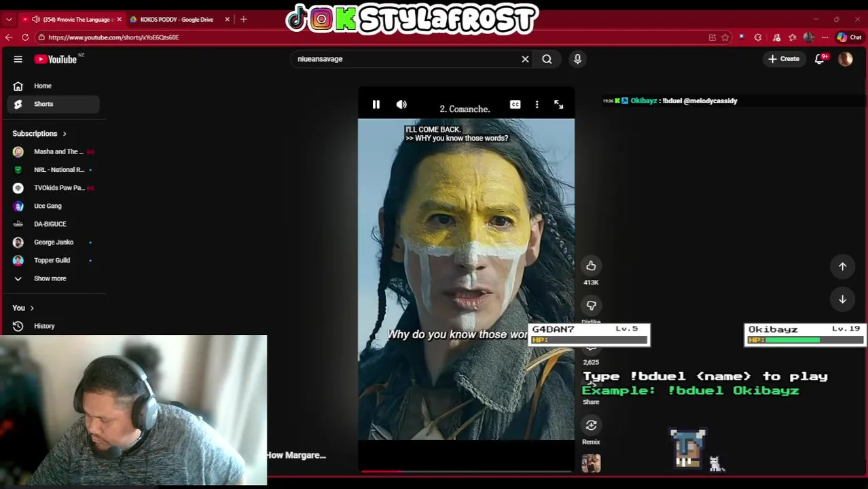Open a new browser tab
The height and width of the screenshot is (489, 868).
[244, 20]
